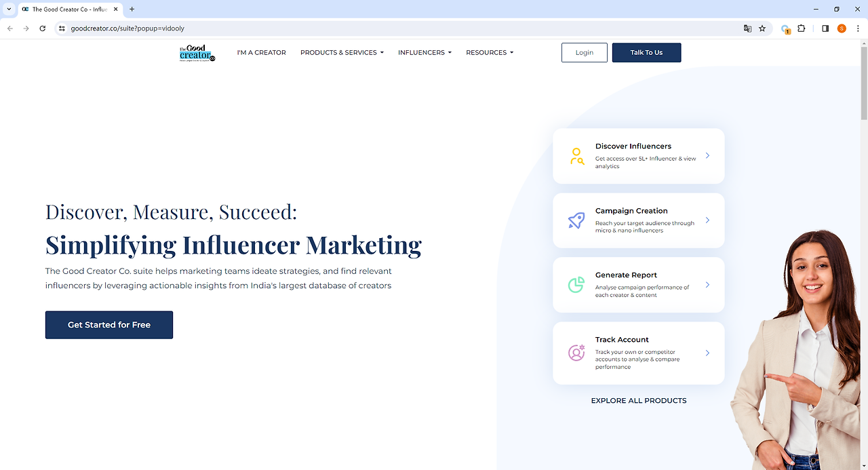Image resolution: width=868 pixels, height=470 pixels.
Task: Click The Good Creator Co logo
Action: click(x=197, y=53)
